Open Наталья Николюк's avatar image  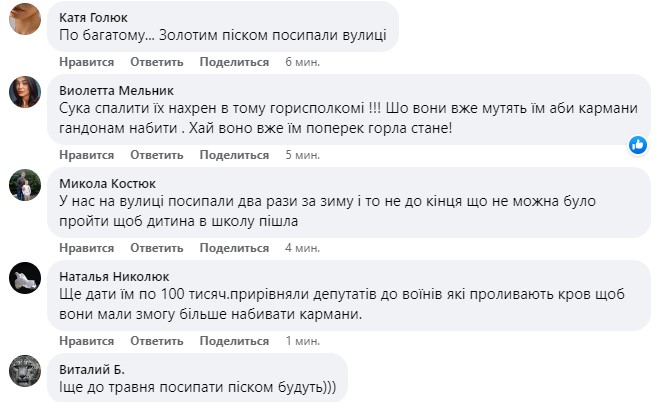[x=25, y=278]
